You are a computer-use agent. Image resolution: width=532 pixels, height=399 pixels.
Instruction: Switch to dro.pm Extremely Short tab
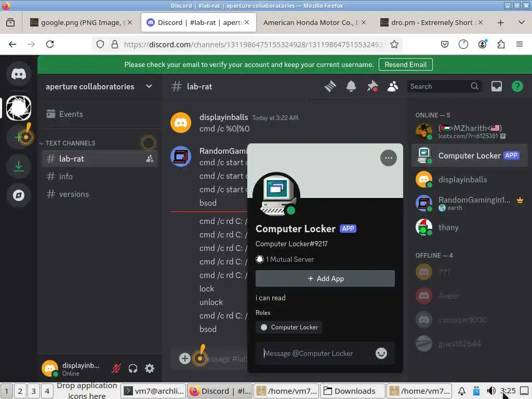432,22
